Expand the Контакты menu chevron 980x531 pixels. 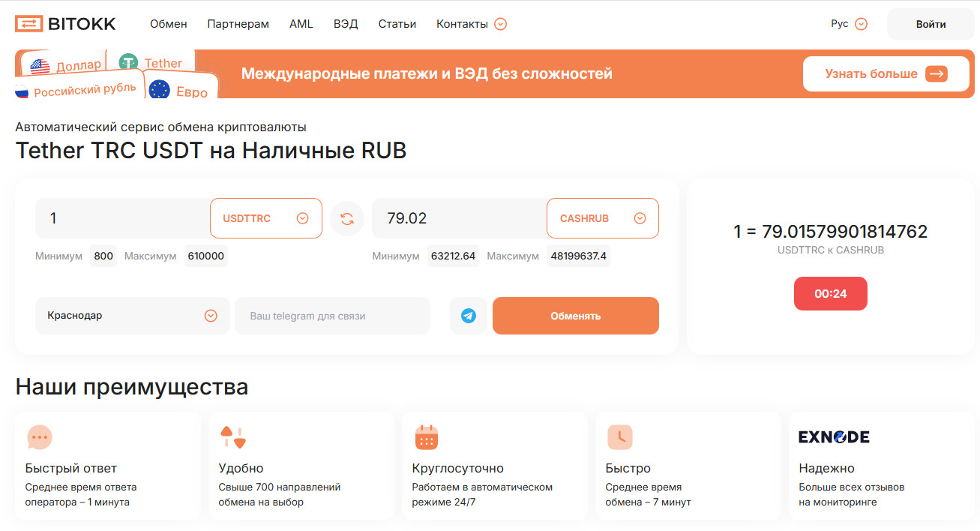(x=501, y=24)
